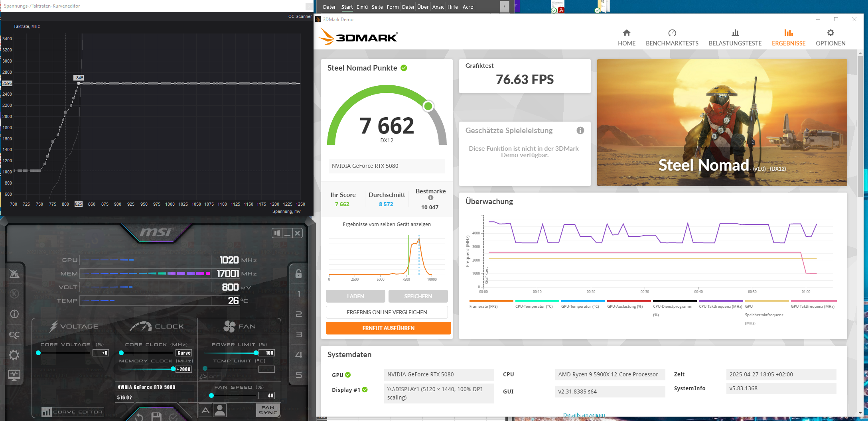868x421 pixels.
Task: Click the Memory Clock +2000 value field
Action: pos(184,369)
